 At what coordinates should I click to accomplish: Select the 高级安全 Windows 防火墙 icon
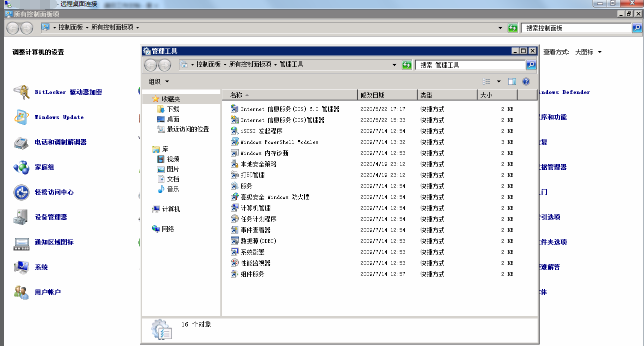pos(235,197)
